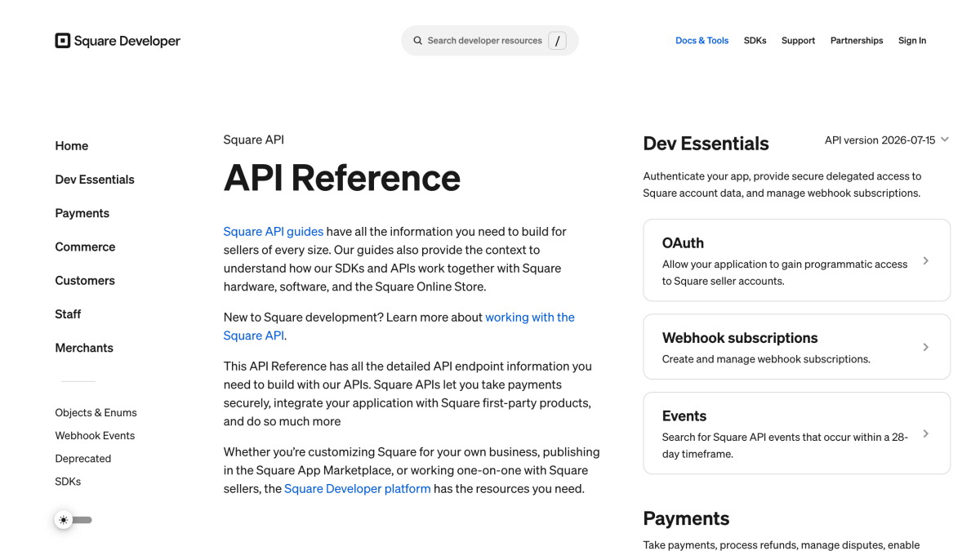Click the chevron on the OAuth card
This screenshot has height=551, width=980.
click(x=925, y=260)
